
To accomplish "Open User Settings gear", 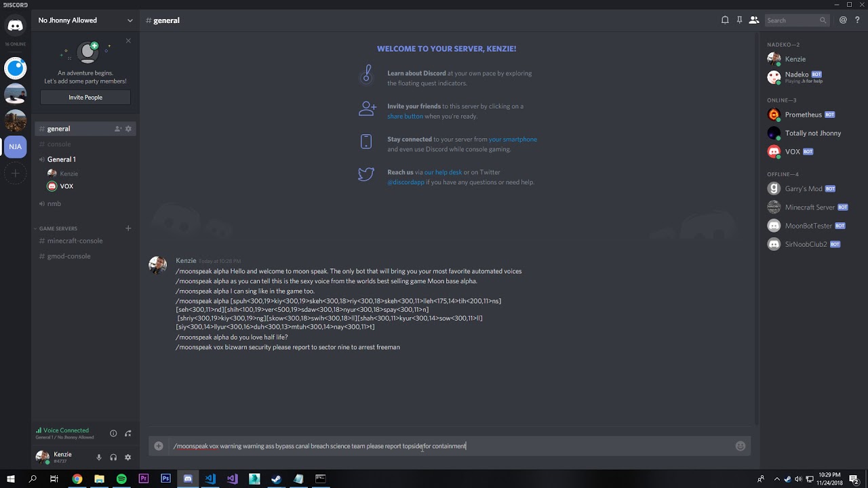I will click(127, 457).
